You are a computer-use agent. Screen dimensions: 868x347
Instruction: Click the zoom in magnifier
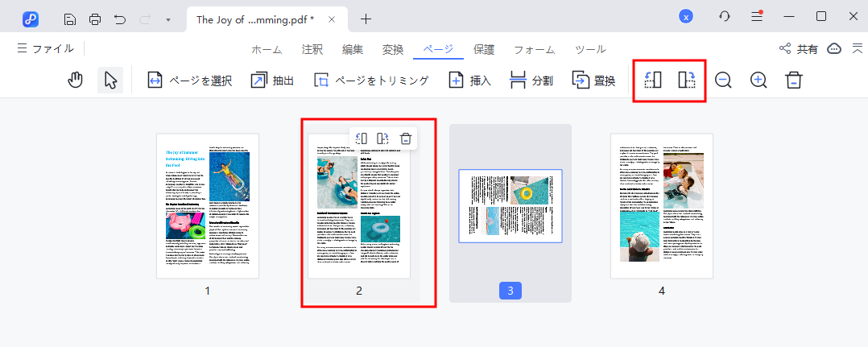[758, 81]
